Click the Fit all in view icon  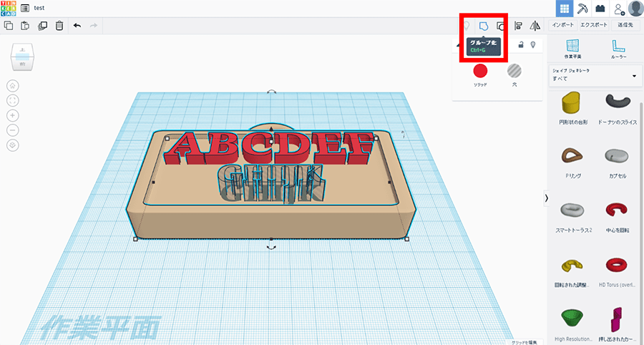[13, 100]
